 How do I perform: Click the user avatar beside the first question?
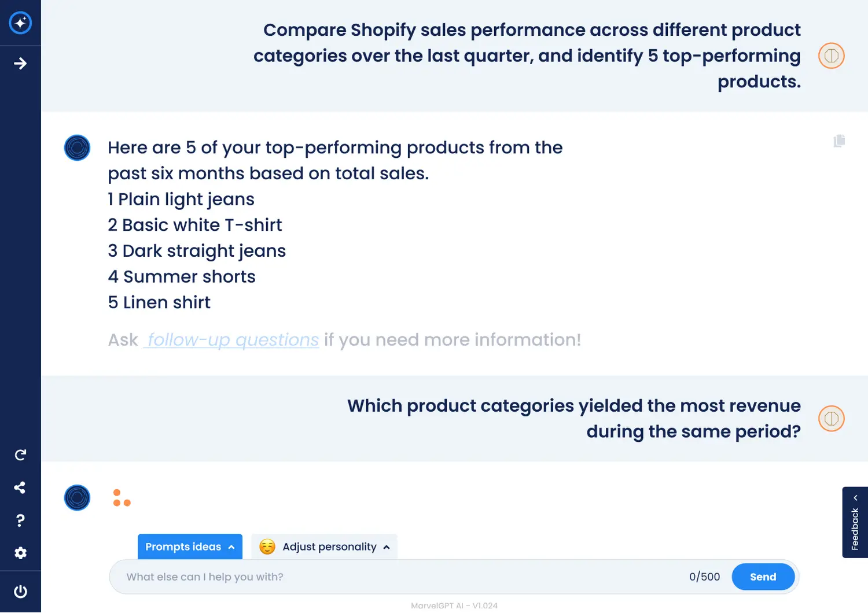tap(831, 56)
